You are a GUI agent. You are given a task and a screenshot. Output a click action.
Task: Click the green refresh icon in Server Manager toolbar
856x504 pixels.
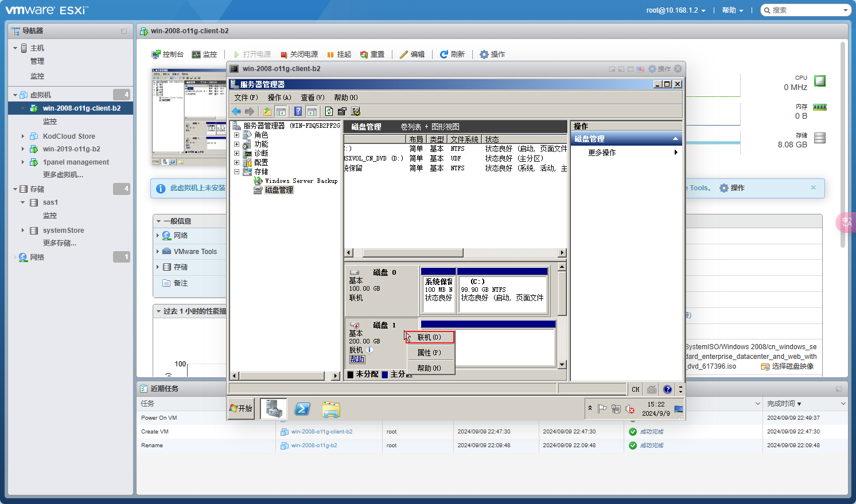pos(329,111)
